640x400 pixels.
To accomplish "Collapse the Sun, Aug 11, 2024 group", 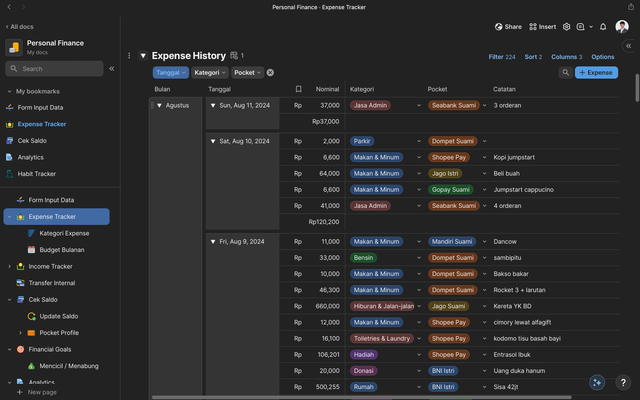I will 213,105.
